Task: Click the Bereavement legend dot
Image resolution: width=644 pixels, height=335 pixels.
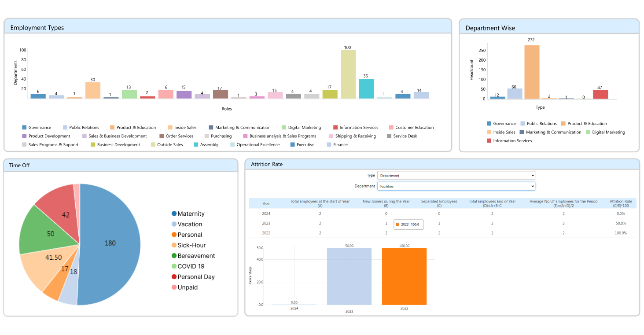Action: (174, 256)
